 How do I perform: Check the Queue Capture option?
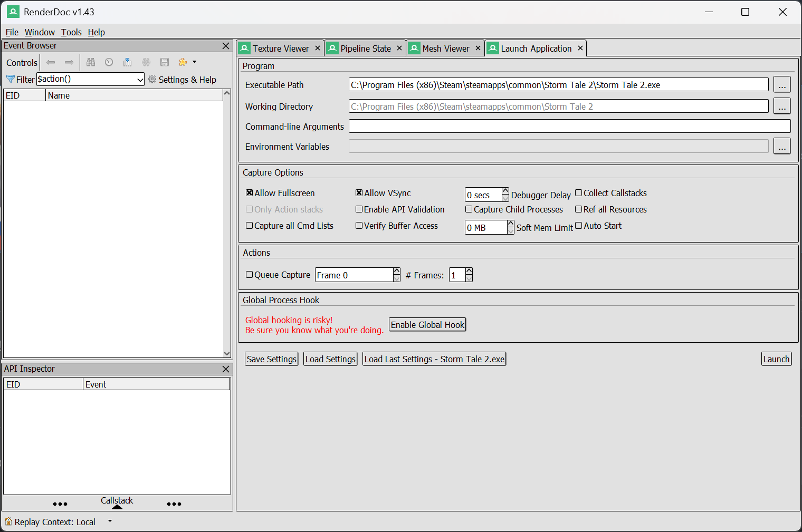tap(250, 275)
